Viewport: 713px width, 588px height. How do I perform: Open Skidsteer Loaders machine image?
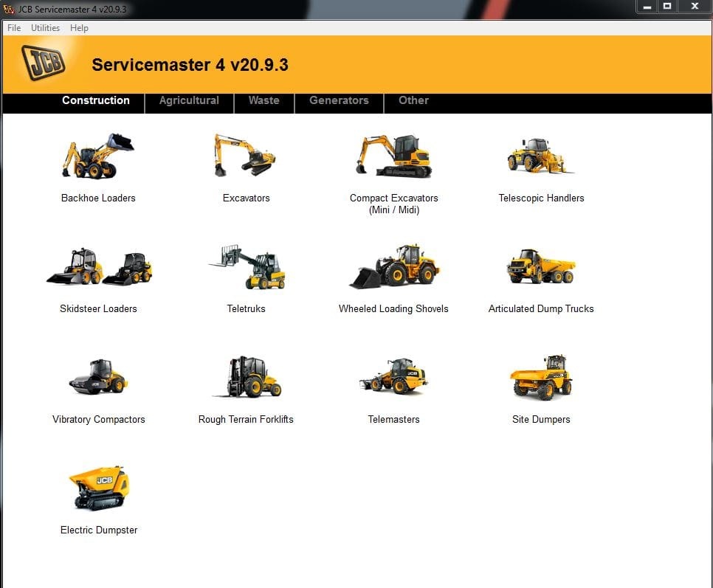99,266
